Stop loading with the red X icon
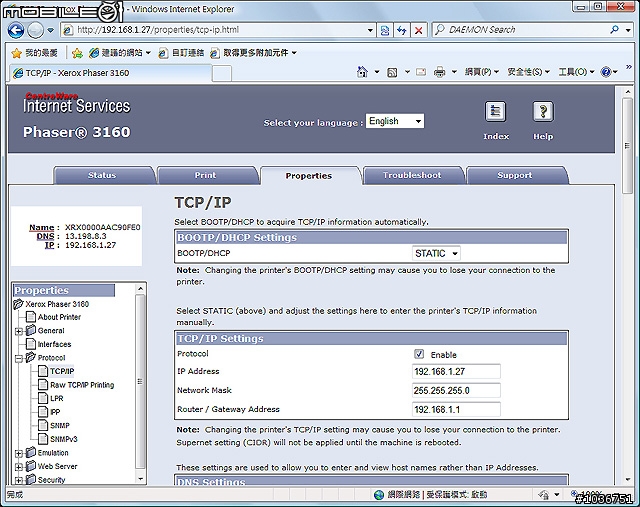Viewport: 640px width, 507px height. point(418,30)
